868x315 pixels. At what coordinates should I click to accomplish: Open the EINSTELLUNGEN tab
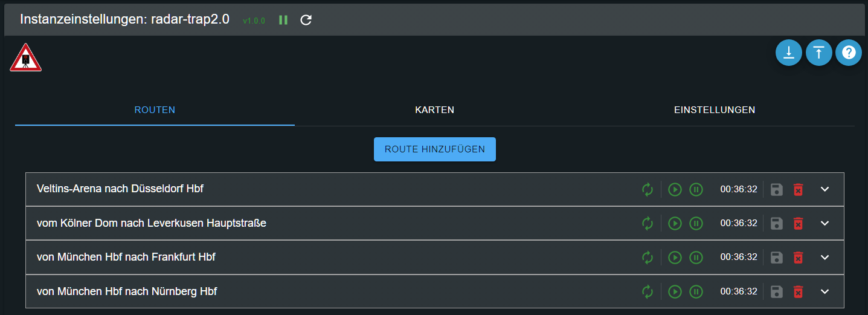pos(715,110)
